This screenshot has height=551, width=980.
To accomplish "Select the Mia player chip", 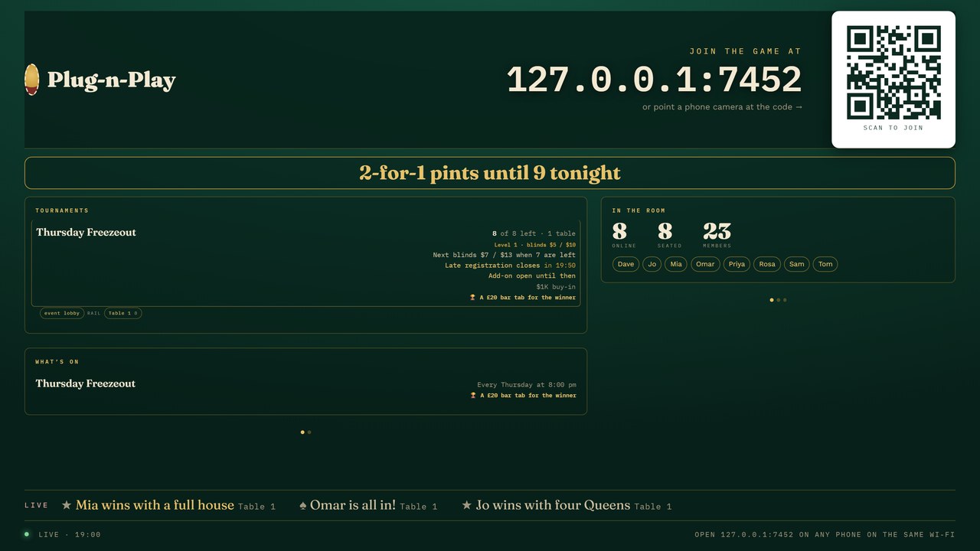I will [675, 264].
